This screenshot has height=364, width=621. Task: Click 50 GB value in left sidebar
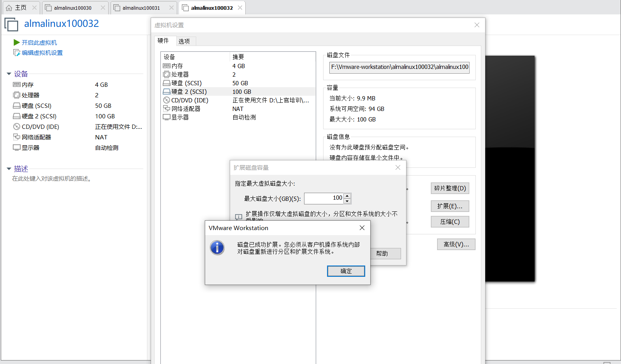point(103,106)
